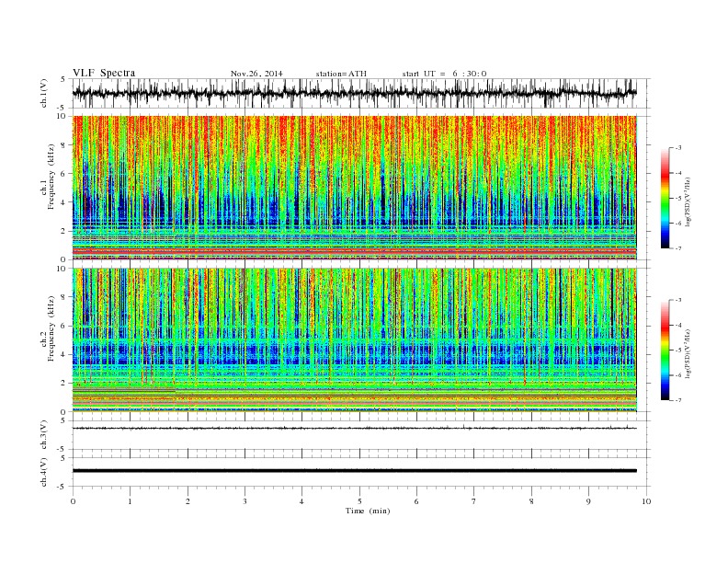The width and height of the screenshot is (728, 563).
Task: Click the "Time (min)" axis title
Action: pyautogui.click(x=368, y=511)
